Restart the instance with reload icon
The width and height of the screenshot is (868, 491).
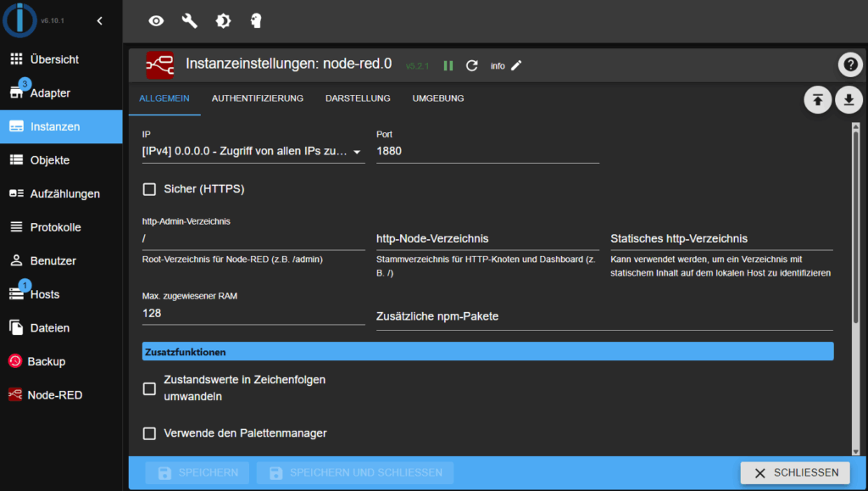pyautogui.click(x=472, y=65)
